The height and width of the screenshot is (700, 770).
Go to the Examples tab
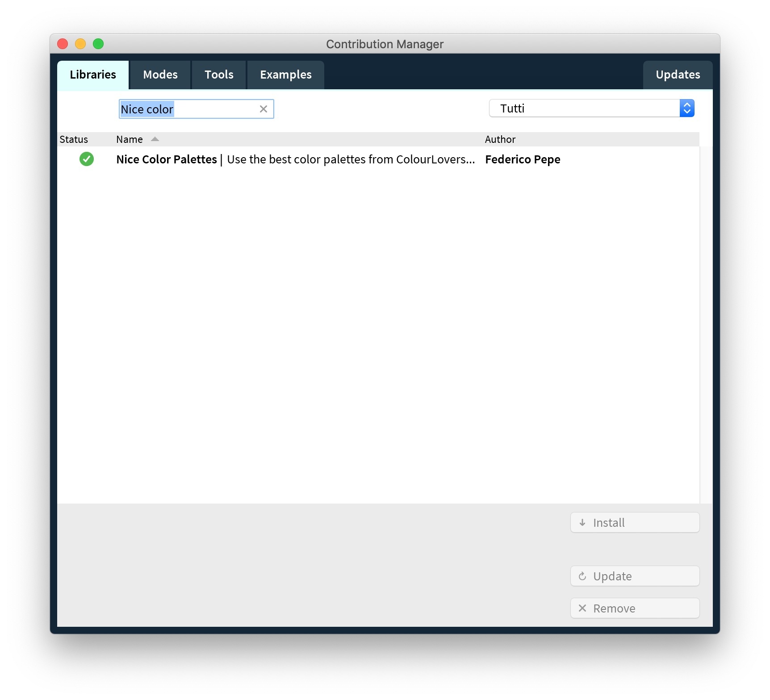(286, 75)
